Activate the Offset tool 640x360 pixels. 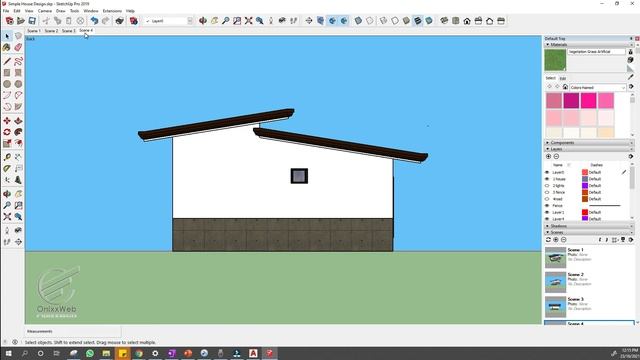click(x=18, y=143)
